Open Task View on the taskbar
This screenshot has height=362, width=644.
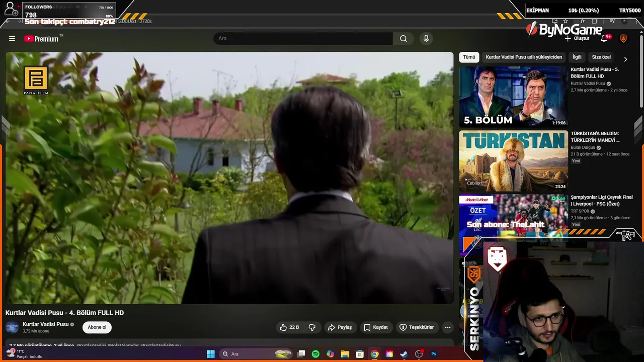[301, 354]
